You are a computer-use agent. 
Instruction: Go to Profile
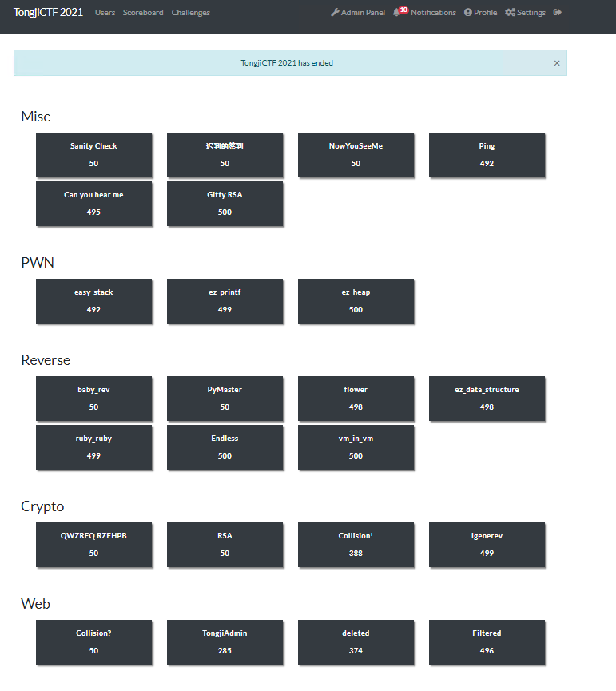[x=481, y=12]
